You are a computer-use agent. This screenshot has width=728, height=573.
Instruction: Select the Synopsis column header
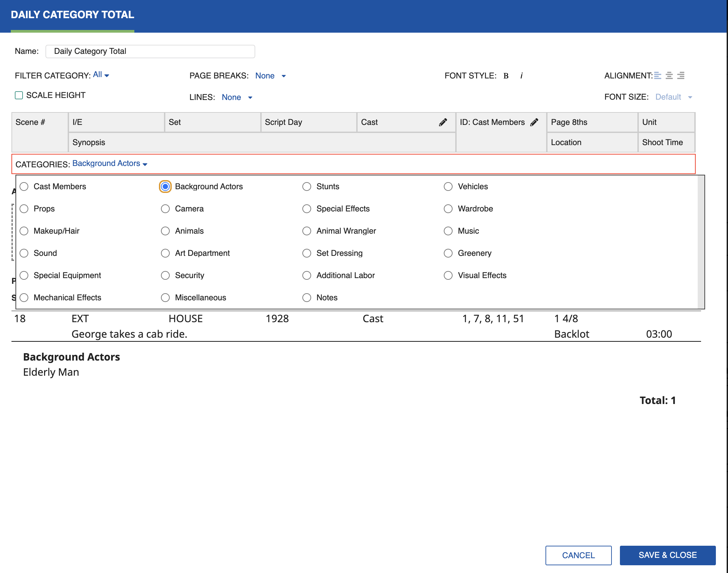pyautogui.click(x=89, y=142)
